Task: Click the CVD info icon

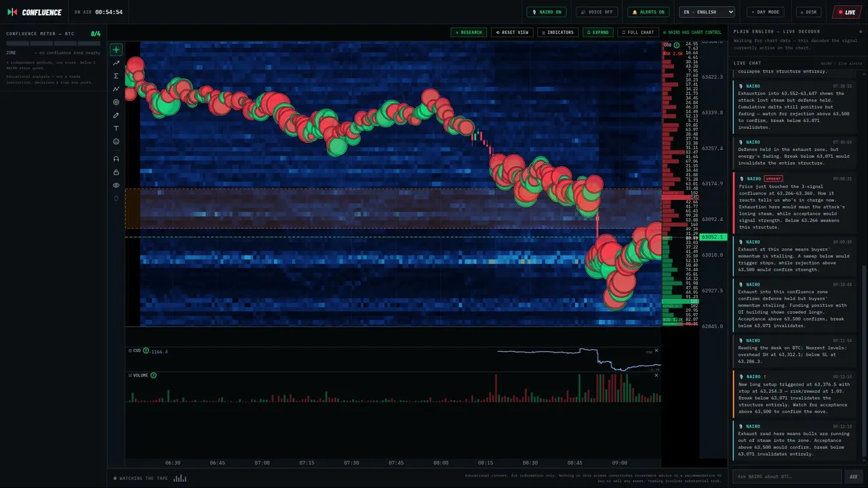Action: click(146, 350)
